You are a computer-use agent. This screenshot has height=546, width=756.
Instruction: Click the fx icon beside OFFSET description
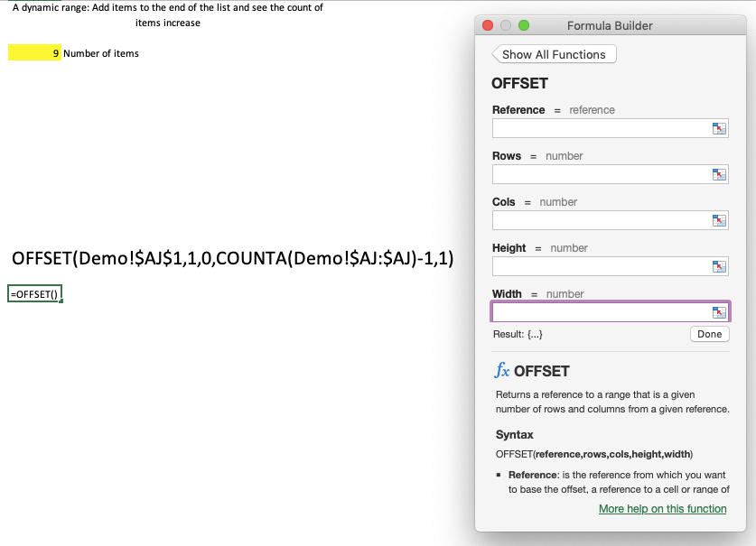502,371
